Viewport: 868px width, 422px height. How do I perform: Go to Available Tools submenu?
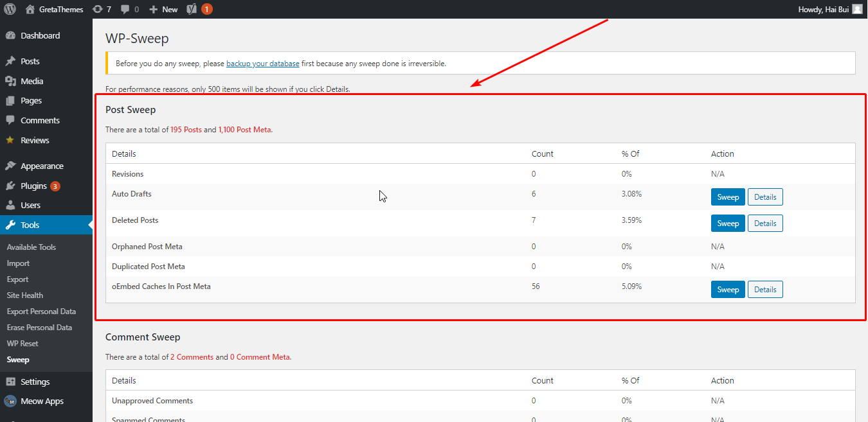pos(32,247)
